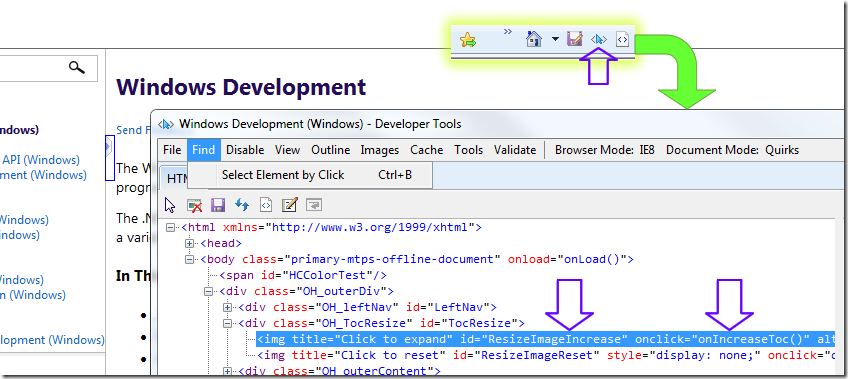
Task: Click the arrow cursor select-element tool icon
Action: pos(170,205)
